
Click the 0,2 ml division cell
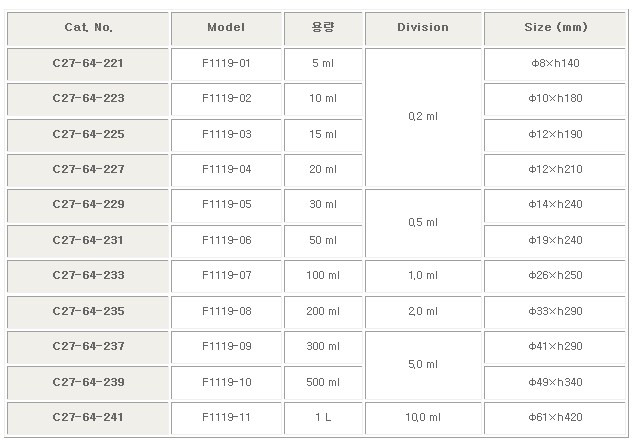tap(423, 116)
